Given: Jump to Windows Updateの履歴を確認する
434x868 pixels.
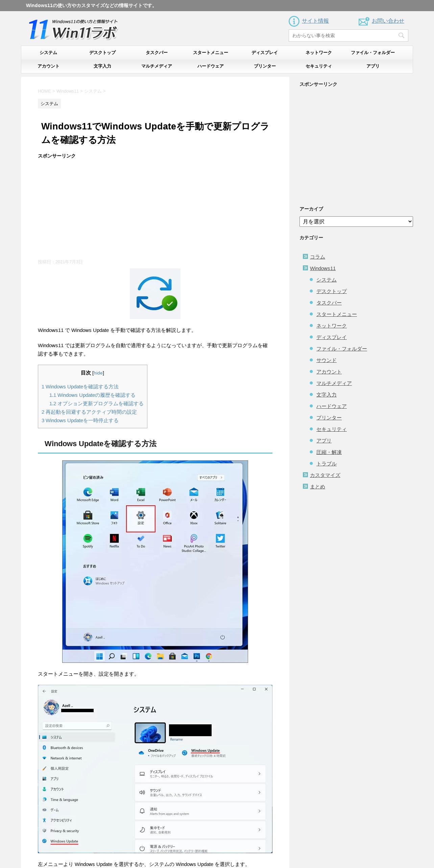Looking at the screenshot, I should click(92, 395).
